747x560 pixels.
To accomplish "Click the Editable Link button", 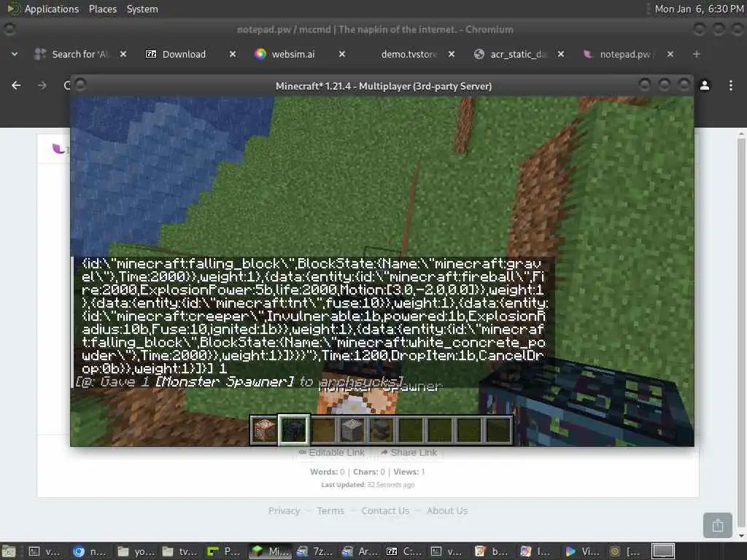I will pos(332,452).
